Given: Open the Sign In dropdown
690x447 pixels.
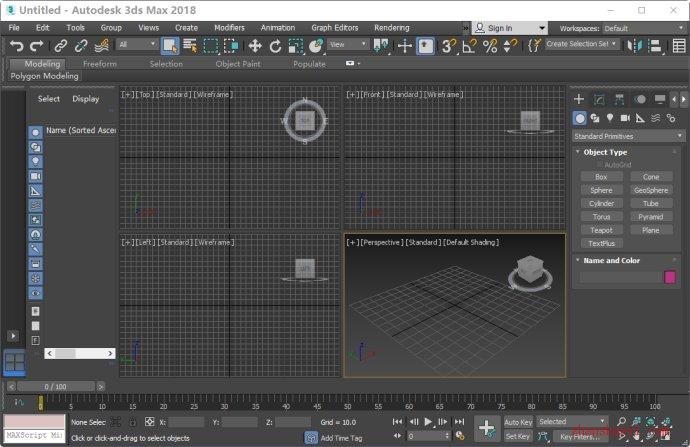Looking at the screenshot, I should pos(510,28).
